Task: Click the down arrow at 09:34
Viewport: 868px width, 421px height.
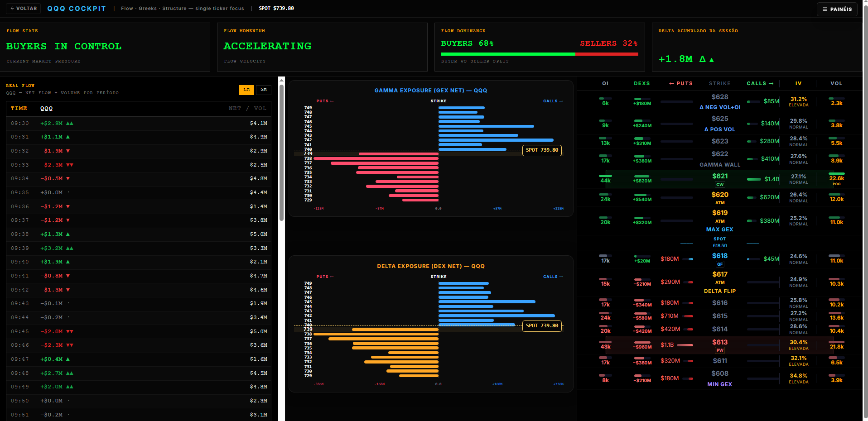Action: 68,179
